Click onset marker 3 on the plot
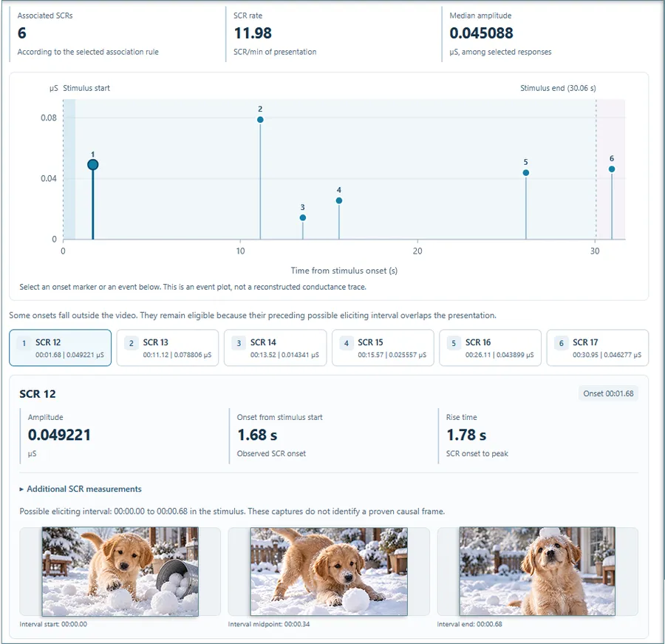 point(303,218)
